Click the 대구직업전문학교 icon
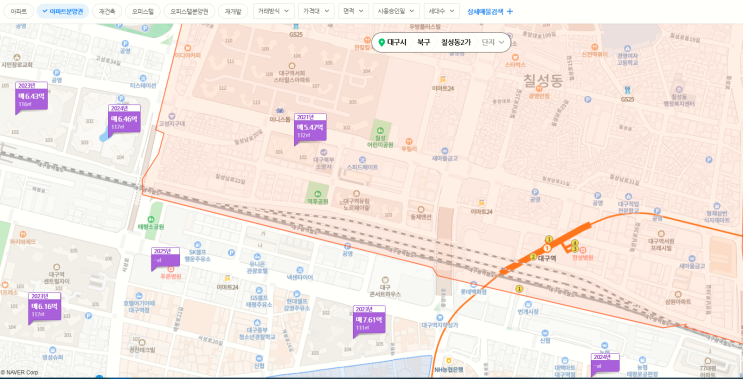This screenshot has width=743, height=379. coord(628,196)
